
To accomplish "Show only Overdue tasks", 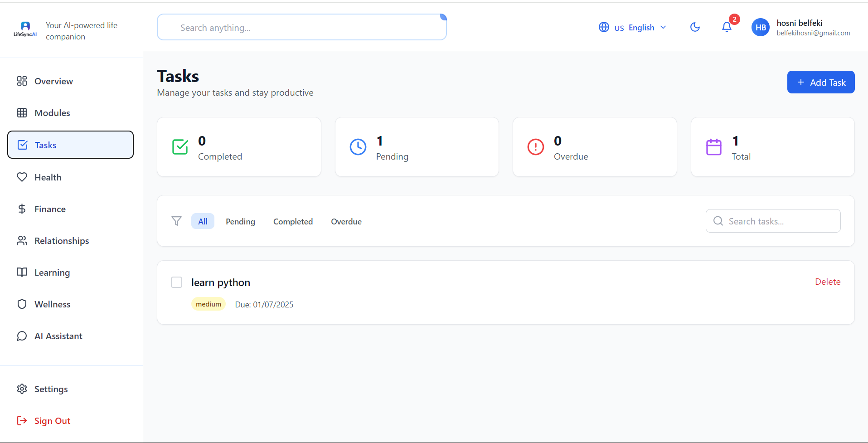I will [x=346, y=221].
